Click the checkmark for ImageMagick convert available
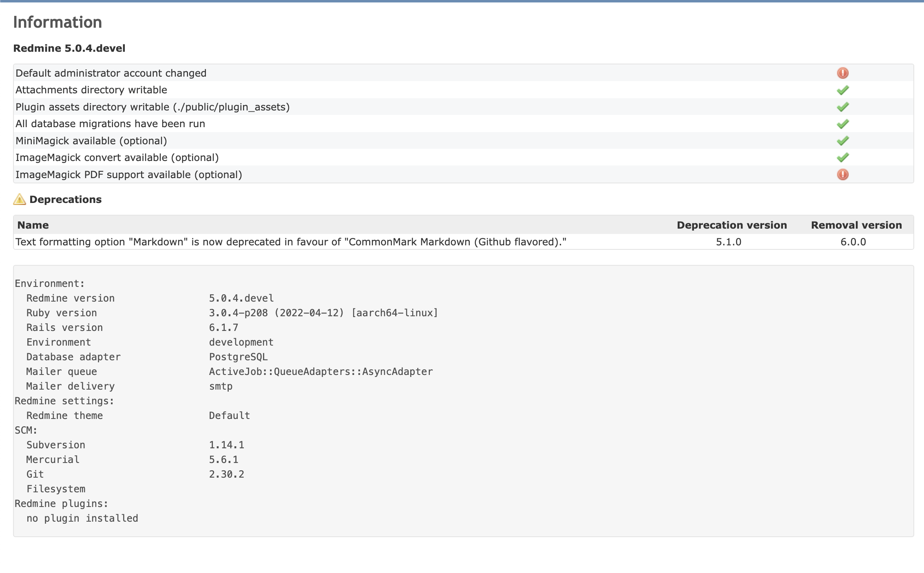924x573 pixels. pos(842,157)
